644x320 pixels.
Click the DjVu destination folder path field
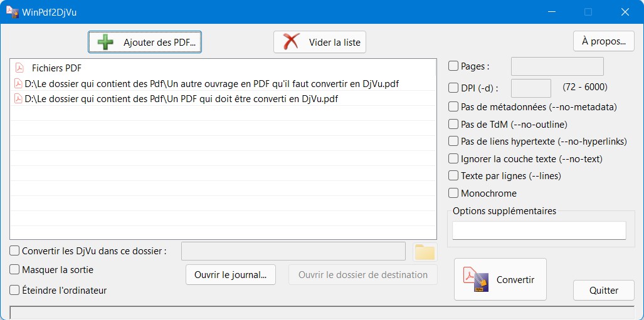(293, 251)
